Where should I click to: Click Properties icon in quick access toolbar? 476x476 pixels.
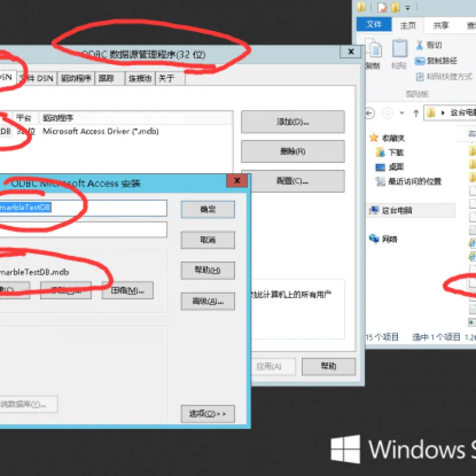click(x=382, y=7)
